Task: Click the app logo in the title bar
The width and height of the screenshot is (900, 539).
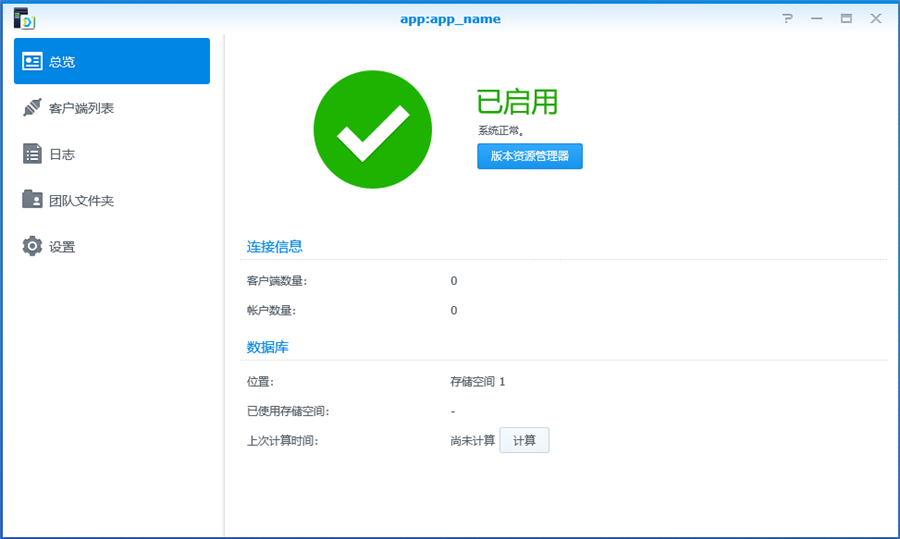Action: tap(24, 18)
